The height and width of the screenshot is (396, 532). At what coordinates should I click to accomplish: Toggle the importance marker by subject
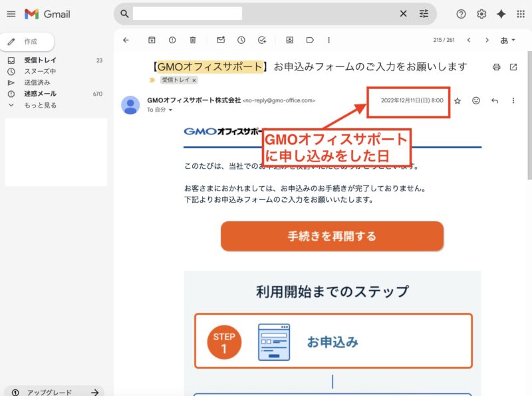(x=152, y=80)
